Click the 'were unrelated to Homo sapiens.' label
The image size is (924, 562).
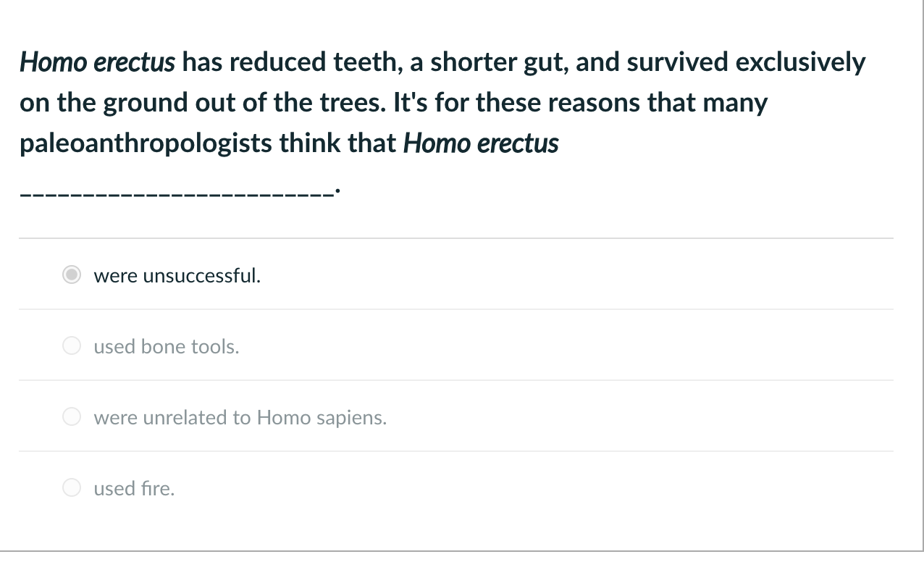[x=240, y=417]
